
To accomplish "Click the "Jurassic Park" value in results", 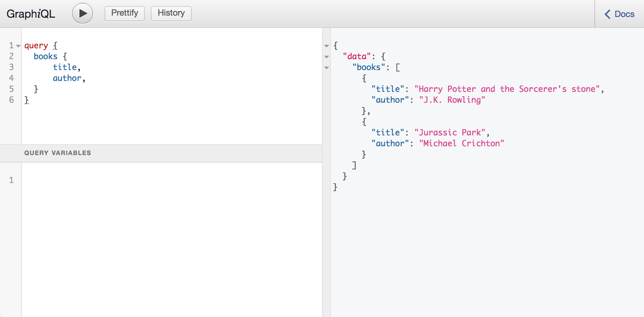I will (x=450, y=133).
